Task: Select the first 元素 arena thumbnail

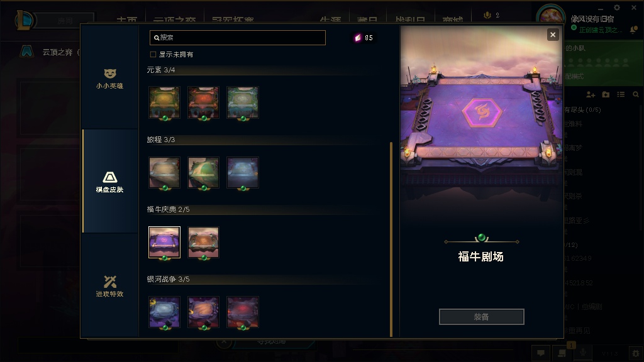Action: click(x=164, y=102)
